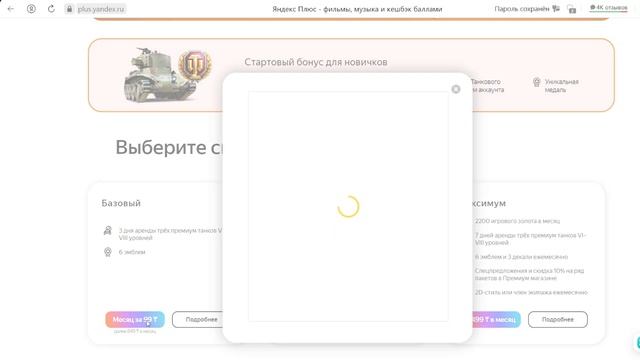Open the 4K отзывов reviews link
Viewport: 640px width, 360px height.
coord(608,8)
